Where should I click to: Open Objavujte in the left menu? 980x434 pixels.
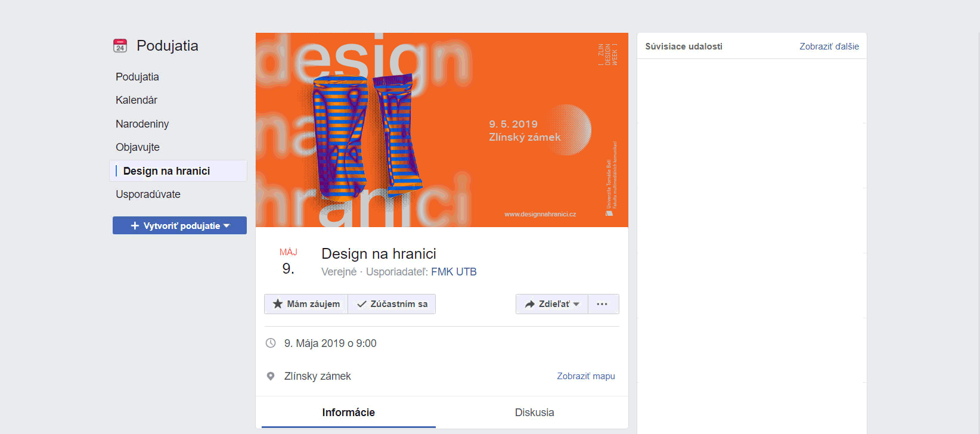(138, 147)
